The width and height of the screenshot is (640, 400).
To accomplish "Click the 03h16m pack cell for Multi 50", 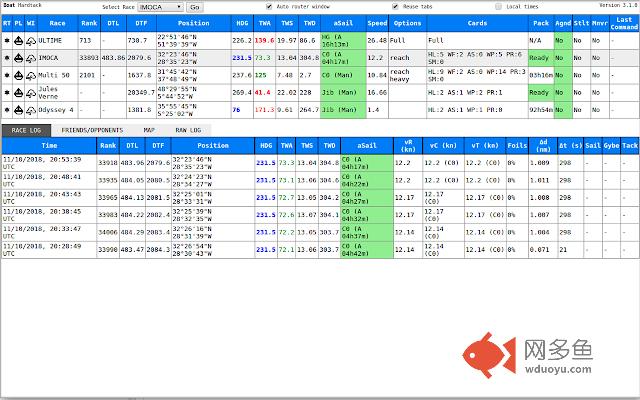I will [541, 75].
